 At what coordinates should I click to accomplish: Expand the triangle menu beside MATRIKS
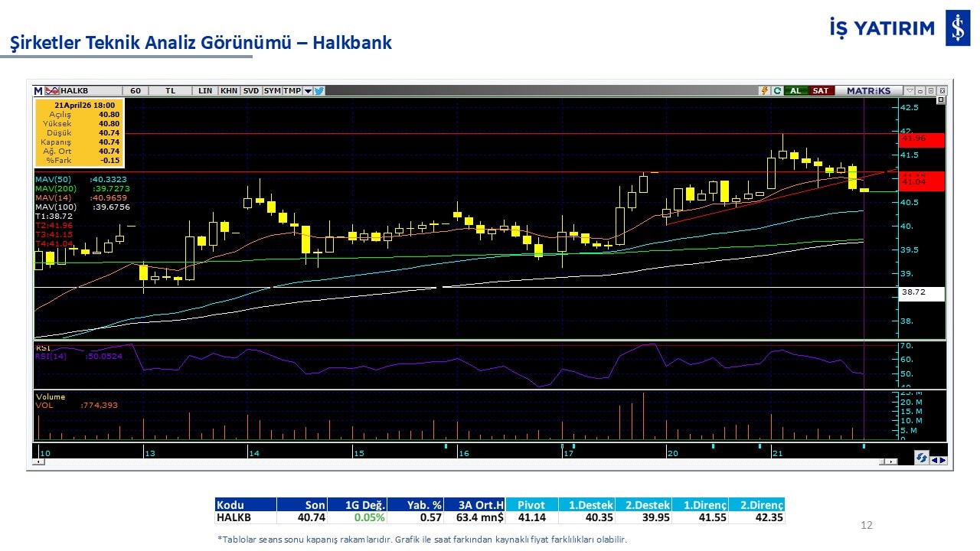click(910, 90)
